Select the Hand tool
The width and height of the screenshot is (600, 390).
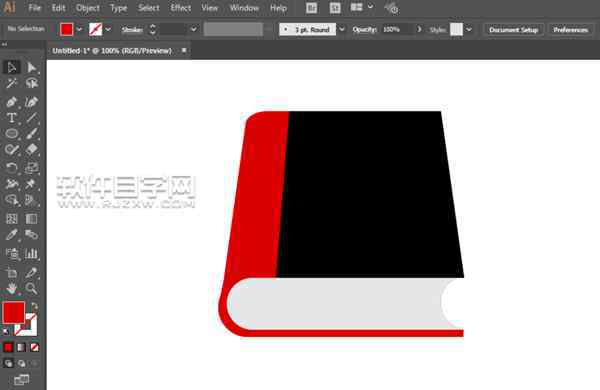pos(11,288)
